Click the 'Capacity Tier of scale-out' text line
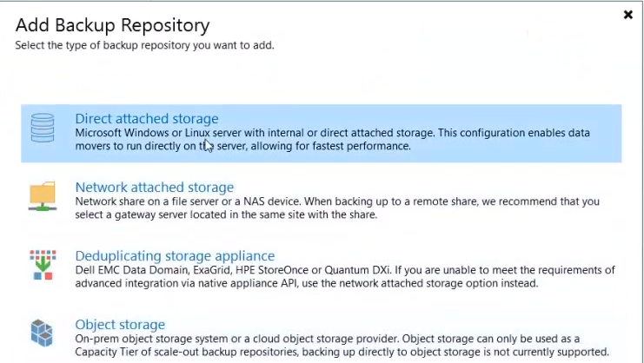 tap(342, 352)
